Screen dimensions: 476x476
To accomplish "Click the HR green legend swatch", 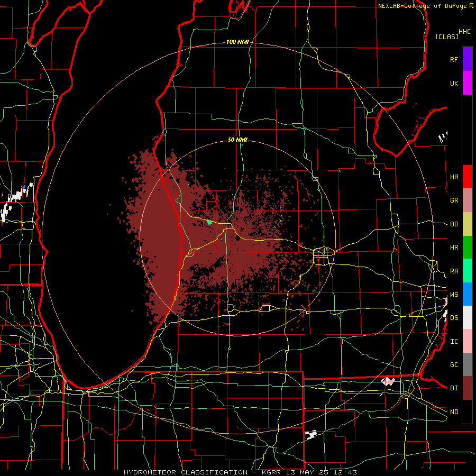I will pyautogui.click(x=467, y=248).
